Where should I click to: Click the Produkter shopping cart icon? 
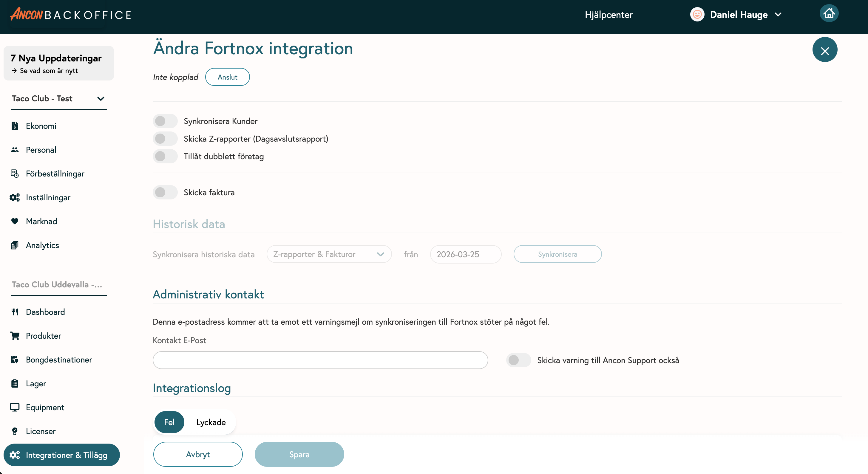coord(15,336)
